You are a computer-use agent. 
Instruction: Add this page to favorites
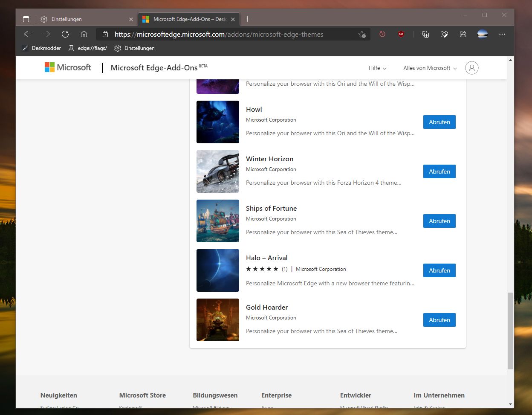[x=362, y=35]
